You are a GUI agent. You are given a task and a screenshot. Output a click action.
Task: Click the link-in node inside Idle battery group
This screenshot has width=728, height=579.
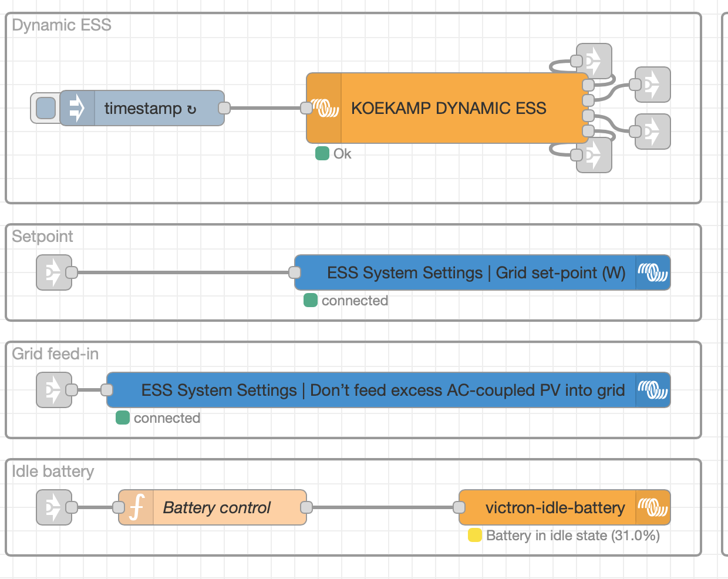(x=53, y=507)
